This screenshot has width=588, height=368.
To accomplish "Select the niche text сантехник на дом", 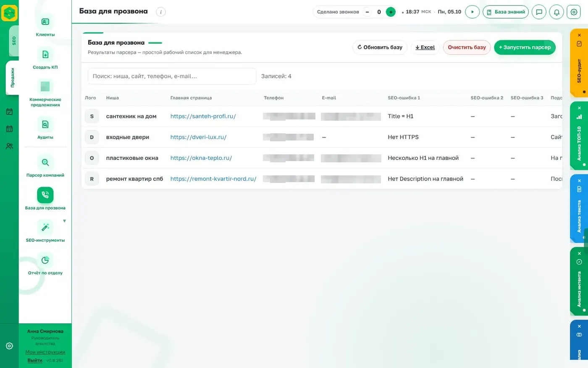I will click(x=131, y=116).
